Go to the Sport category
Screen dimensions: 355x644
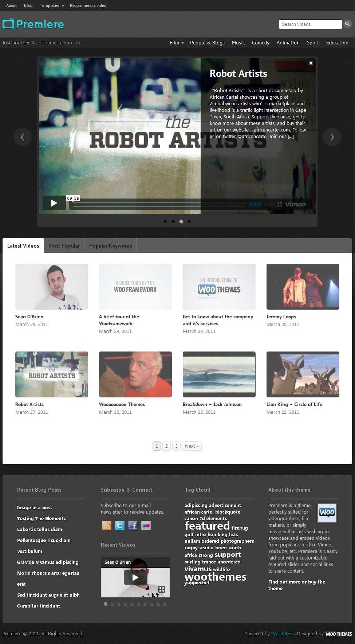click(313, 43)
